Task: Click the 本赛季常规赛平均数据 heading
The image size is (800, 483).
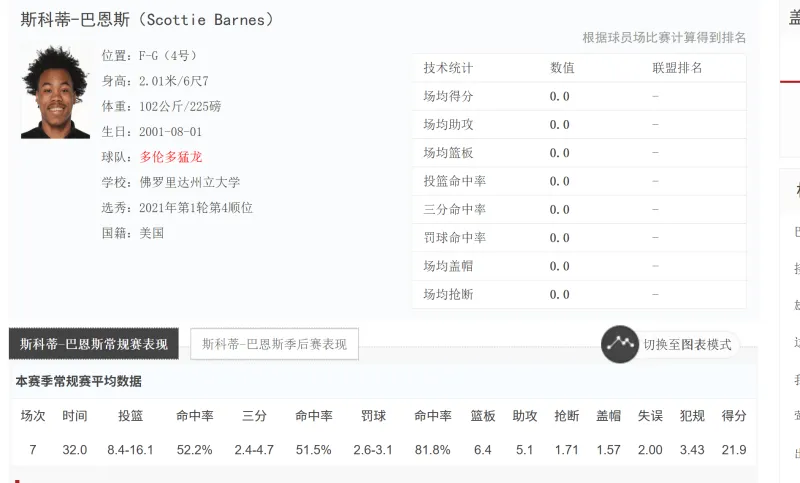Action: [x=78, y=381]
